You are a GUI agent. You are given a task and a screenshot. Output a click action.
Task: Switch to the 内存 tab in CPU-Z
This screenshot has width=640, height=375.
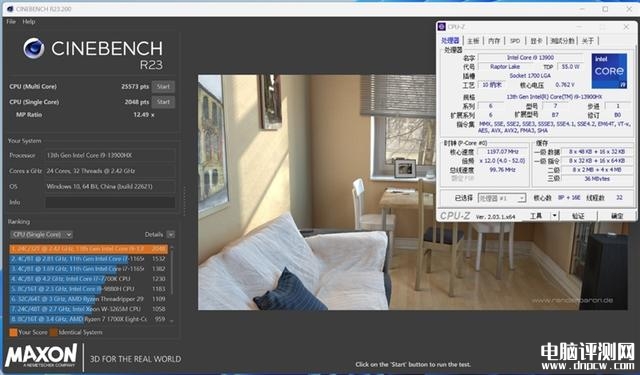494,41
